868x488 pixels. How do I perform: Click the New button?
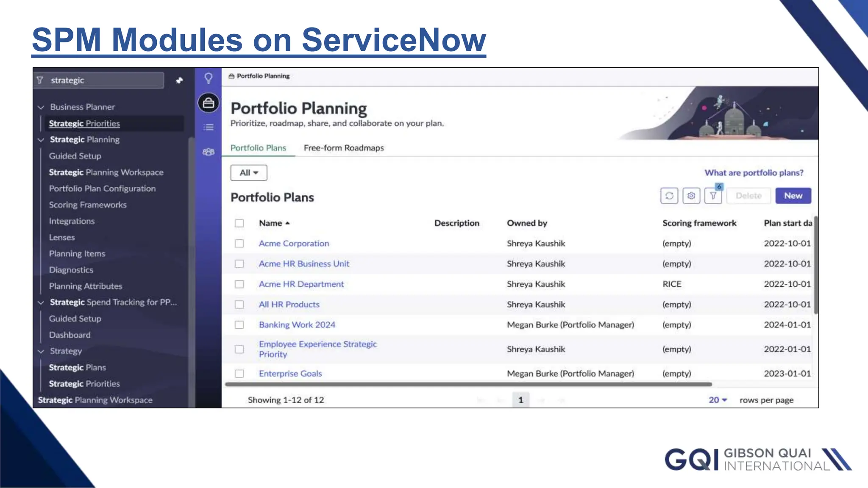click(x=793, y=196)
